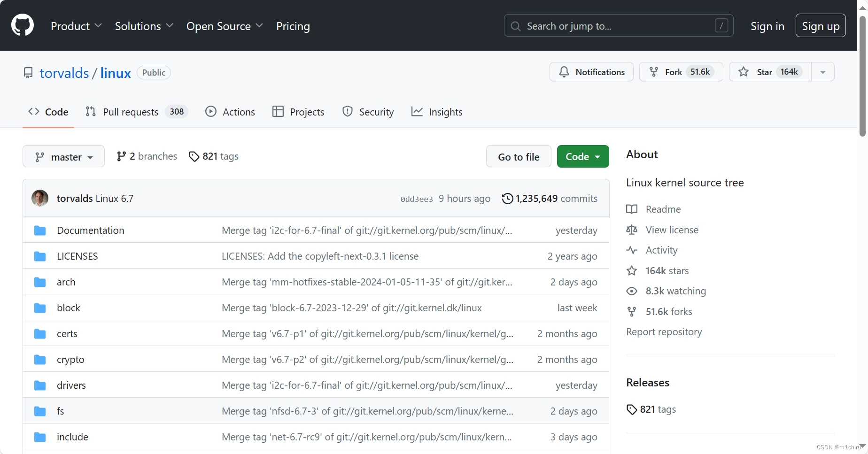Open the 'LICENSES: Add the copyleft-next-0.3.1 license' commit
The width and height of the screenshot is (868, 454).
(x=320, y=256)
